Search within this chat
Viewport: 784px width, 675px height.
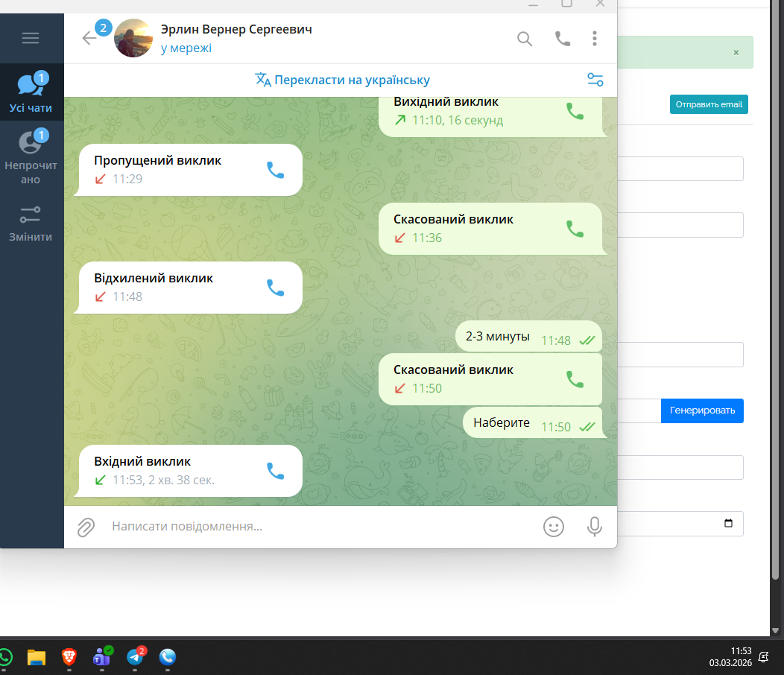tap(525, 39)
